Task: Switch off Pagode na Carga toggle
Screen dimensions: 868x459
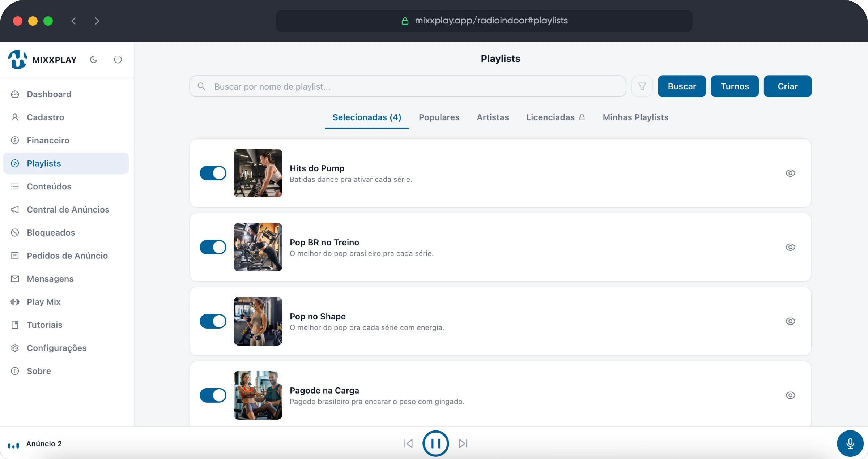Action: click(213, 395)
